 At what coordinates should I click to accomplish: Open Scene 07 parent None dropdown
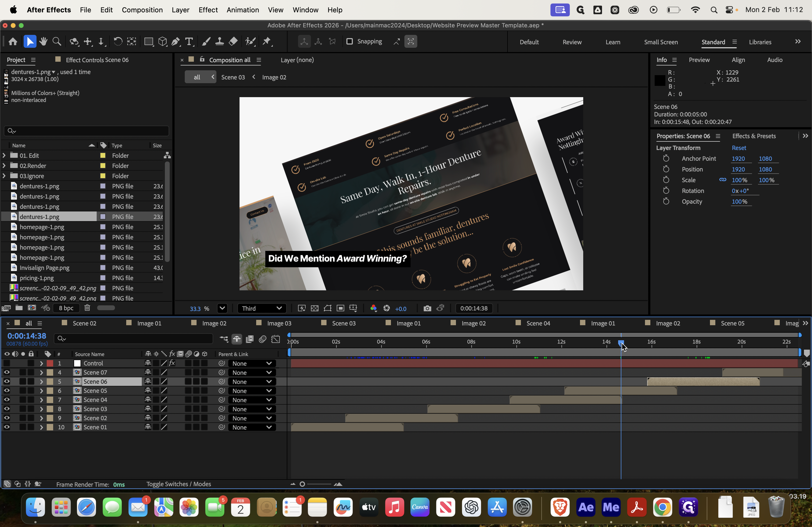pos(252,373)
